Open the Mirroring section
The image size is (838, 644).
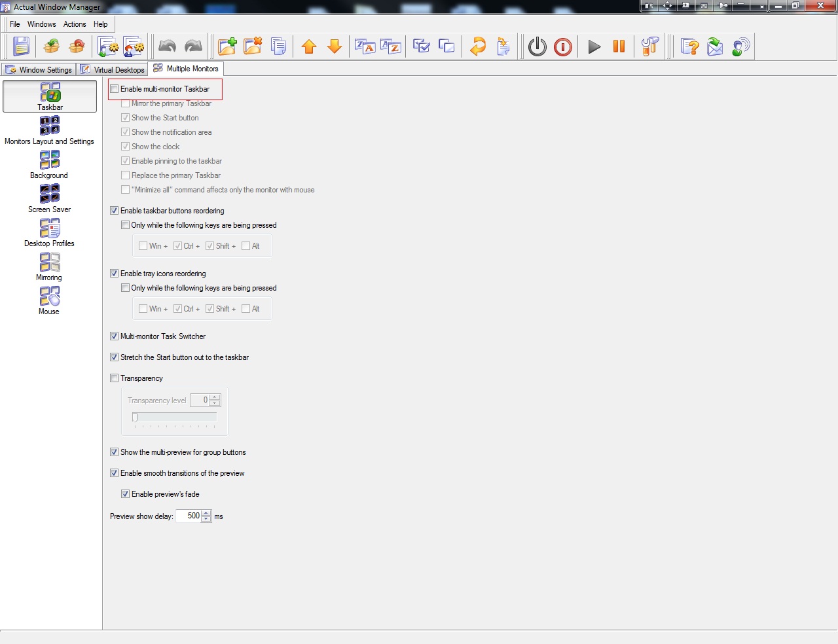coord(50,266)
